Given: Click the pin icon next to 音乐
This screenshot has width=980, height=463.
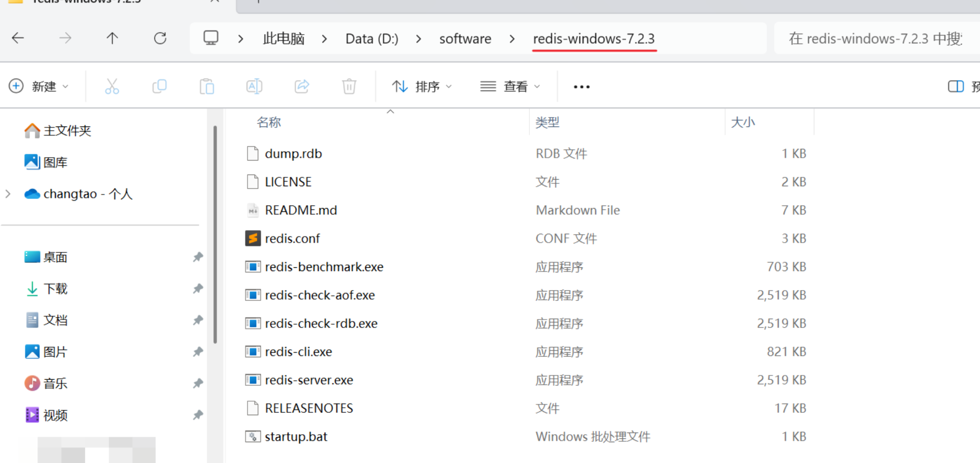Looking at the screenshot, I should 198,383.
